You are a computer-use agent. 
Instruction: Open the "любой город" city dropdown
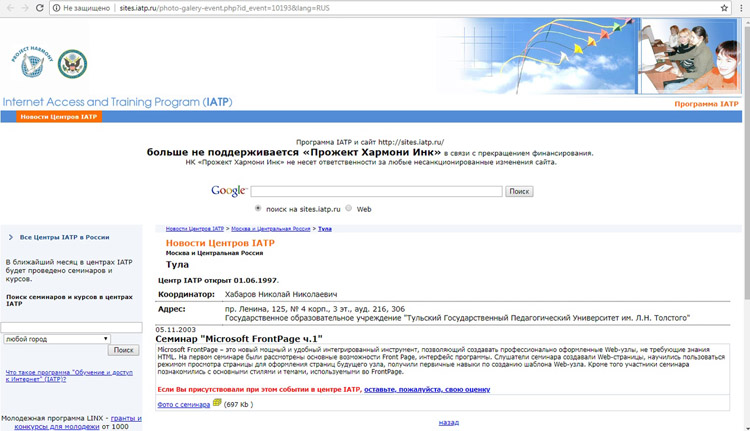coord(55,339)
